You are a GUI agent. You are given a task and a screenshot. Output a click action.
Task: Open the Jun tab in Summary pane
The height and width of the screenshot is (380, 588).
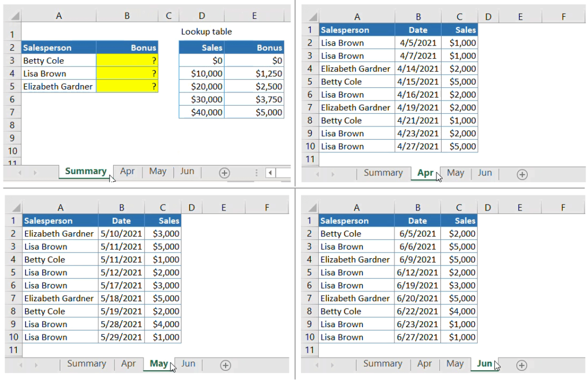[187, 171]
